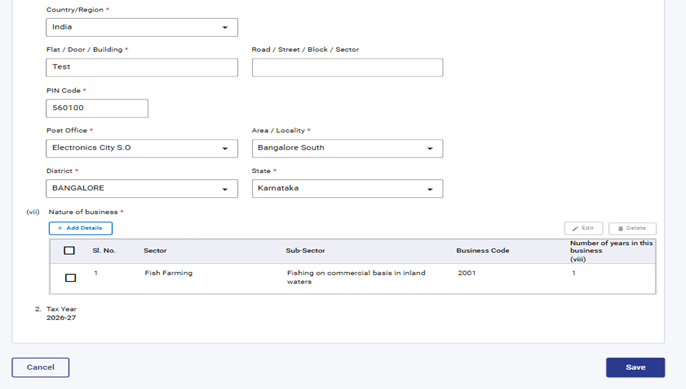Click the Save button

635,368
